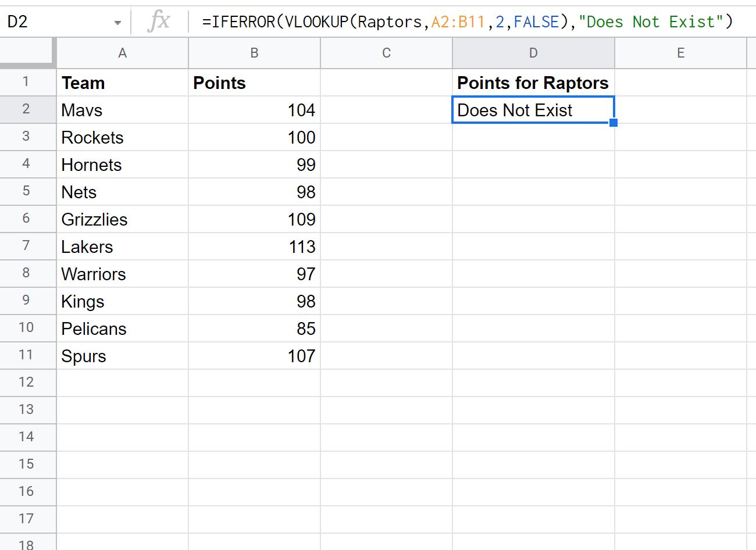
Task: Select column C header
Action: (x=386, y=53)
